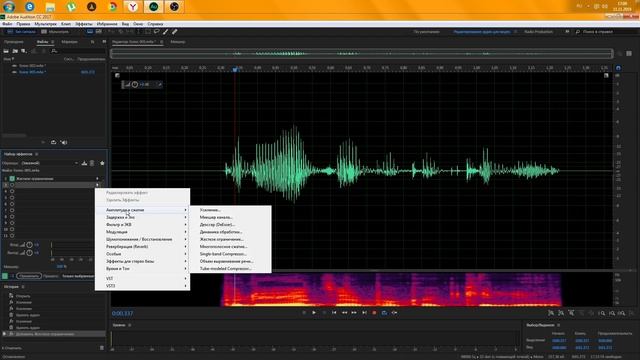Save the effects rack preset

pos(84,163)
